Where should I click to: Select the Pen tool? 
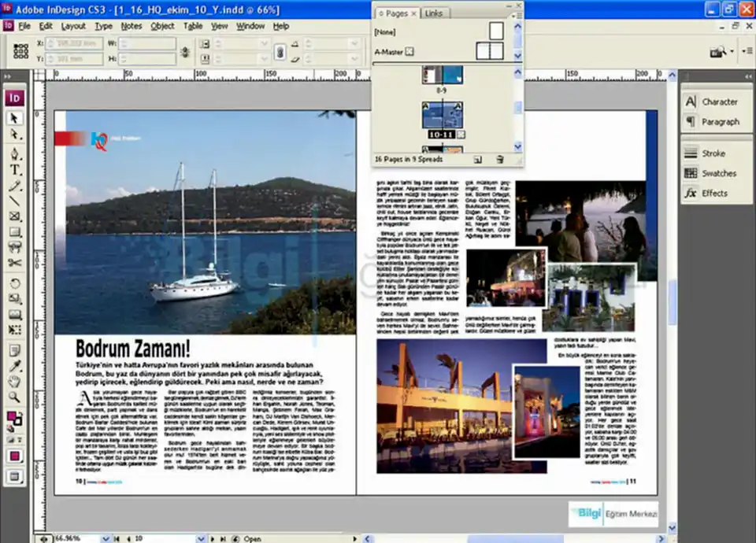(x=15, y=153)
